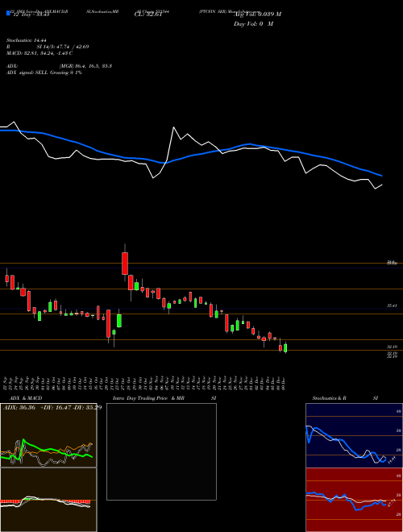Select the 'ADX signal: SELL Growing @ 1%' text

[x=44, y=73]
